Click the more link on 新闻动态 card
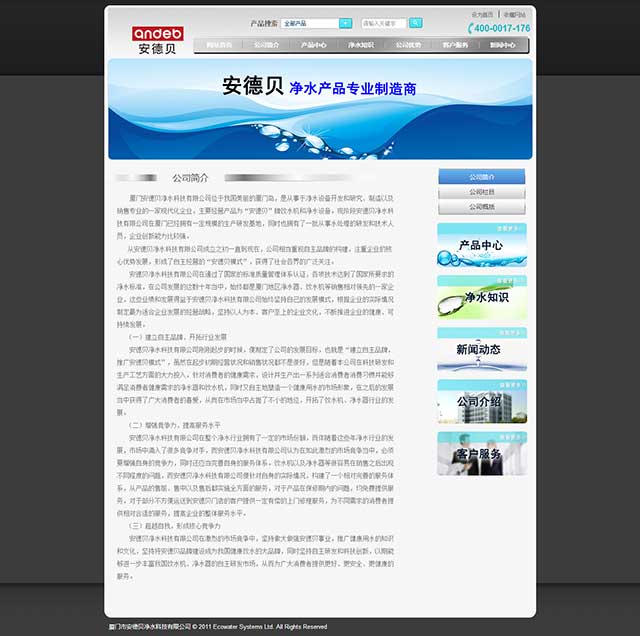Image resolution: width=640 pixels, height=636 pixels. pos(509,333)
